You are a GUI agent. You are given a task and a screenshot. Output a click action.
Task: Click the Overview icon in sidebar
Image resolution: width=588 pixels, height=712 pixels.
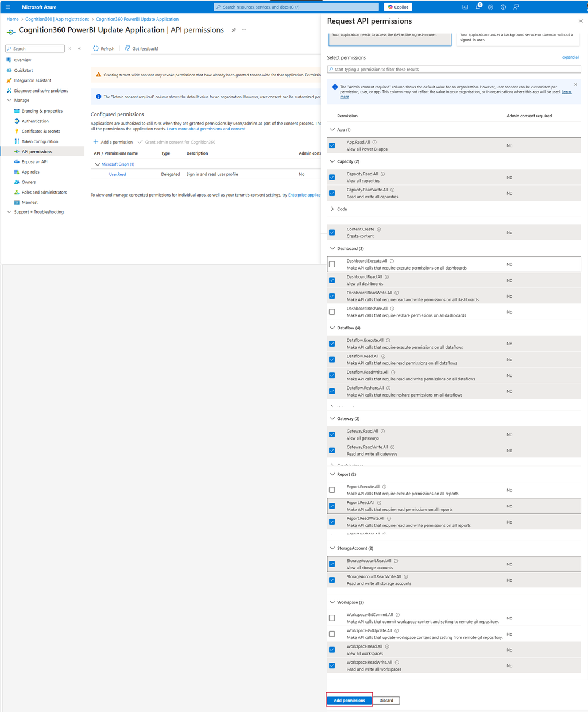click(9, 60)
